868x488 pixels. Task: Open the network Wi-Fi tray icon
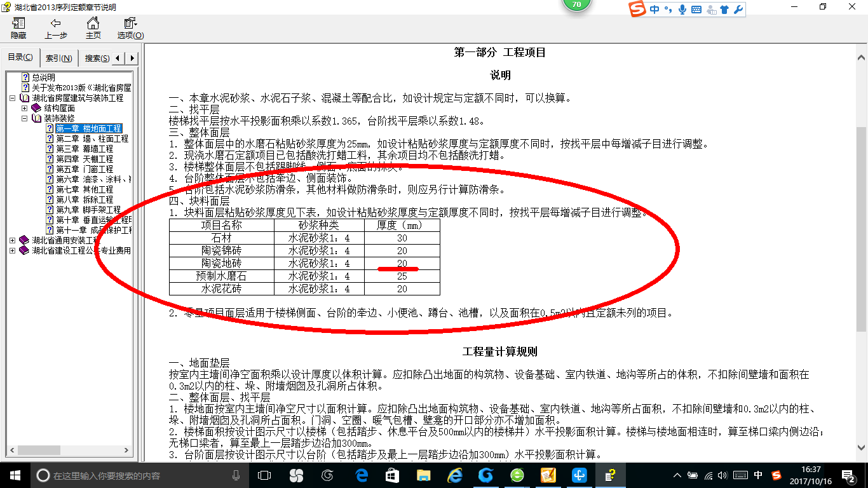(x=709, y=475)
